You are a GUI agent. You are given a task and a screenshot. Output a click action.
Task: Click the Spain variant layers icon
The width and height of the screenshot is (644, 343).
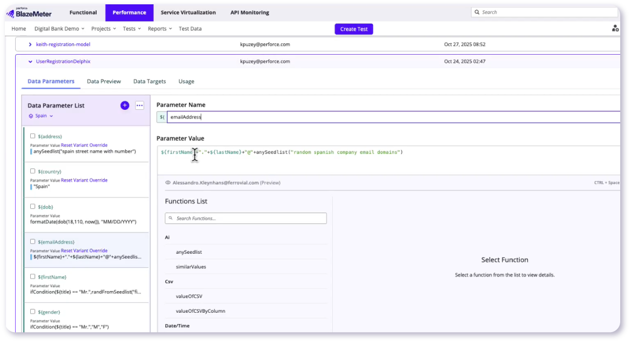click(31, 116)
